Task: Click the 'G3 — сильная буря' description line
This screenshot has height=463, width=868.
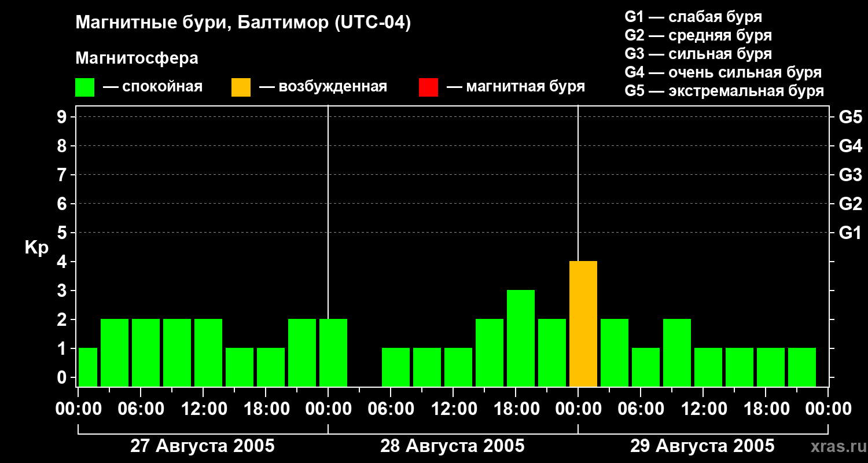Action: tap(698, 54)
